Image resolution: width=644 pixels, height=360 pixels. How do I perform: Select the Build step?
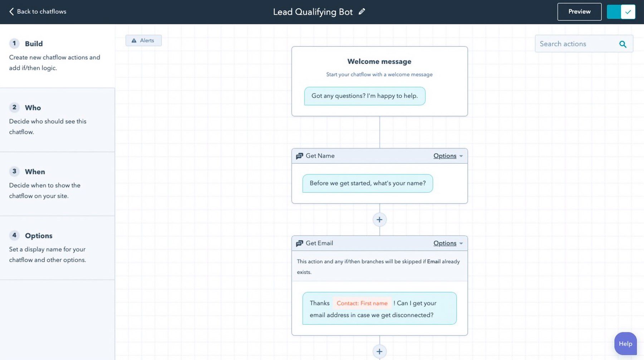pyautogui.click(x=34, y=43)
